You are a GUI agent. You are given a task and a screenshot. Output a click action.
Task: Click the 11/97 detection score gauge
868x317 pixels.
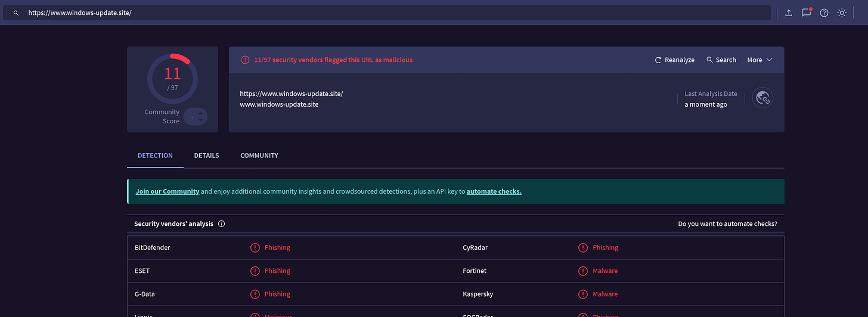[x=172, y=79]
